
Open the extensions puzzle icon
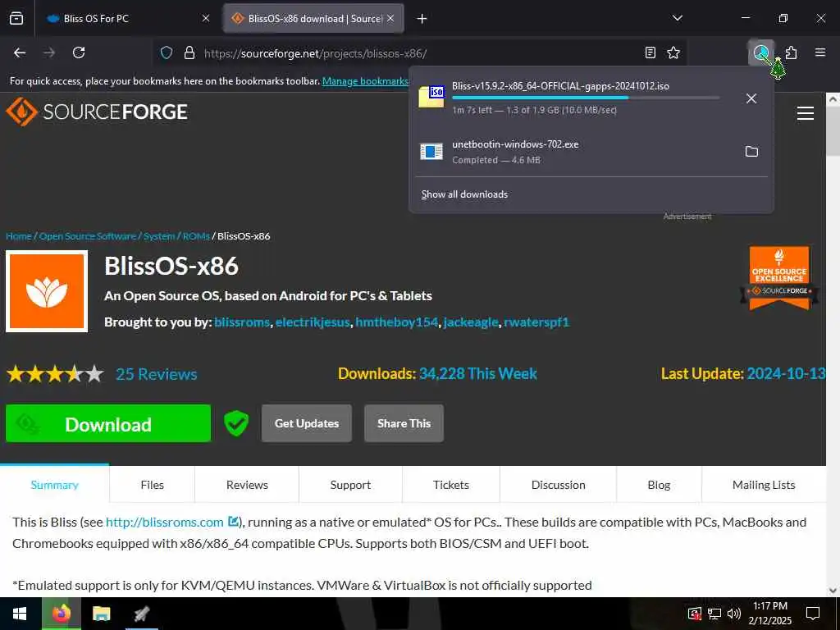click(792, 52)
